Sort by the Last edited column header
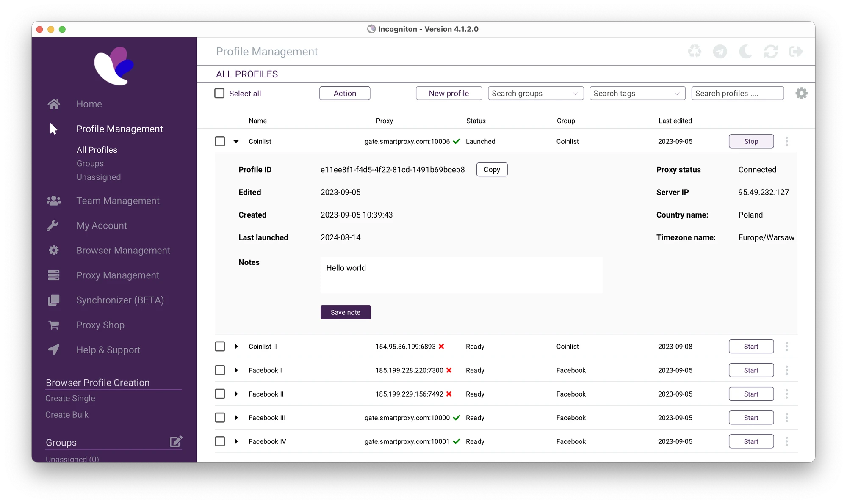 (x=675, y=121)
